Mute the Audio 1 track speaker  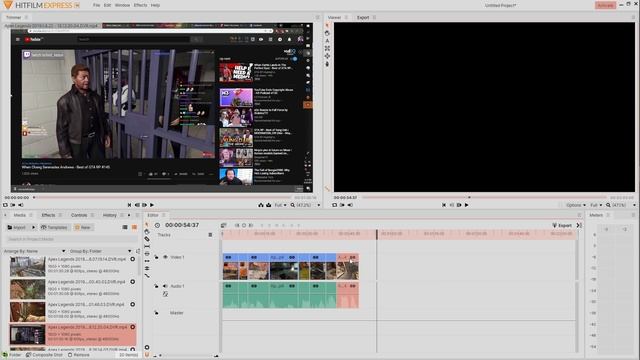click(x=165, y=286)
